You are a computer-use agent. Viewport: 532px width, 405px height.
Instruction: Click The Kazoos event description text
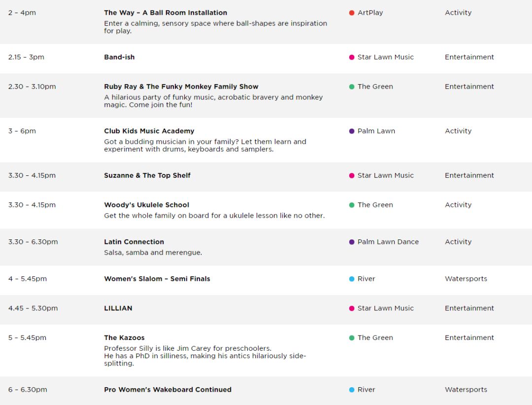click(205, 356)
